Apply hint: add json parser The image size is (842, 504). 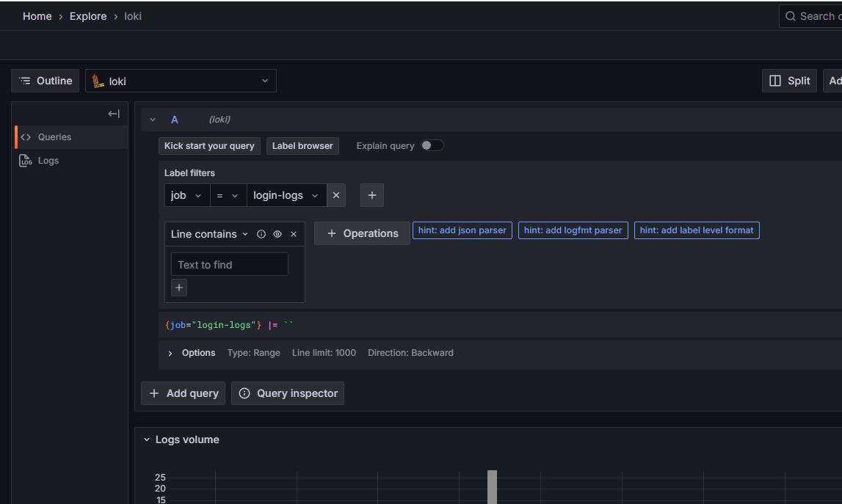point(462,230)
